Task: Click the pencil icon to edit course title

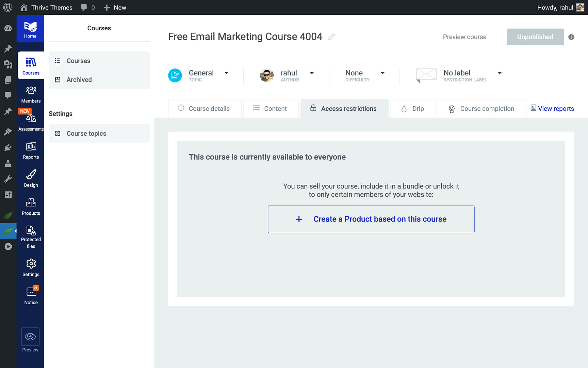Action: click(x=332, y=37)
